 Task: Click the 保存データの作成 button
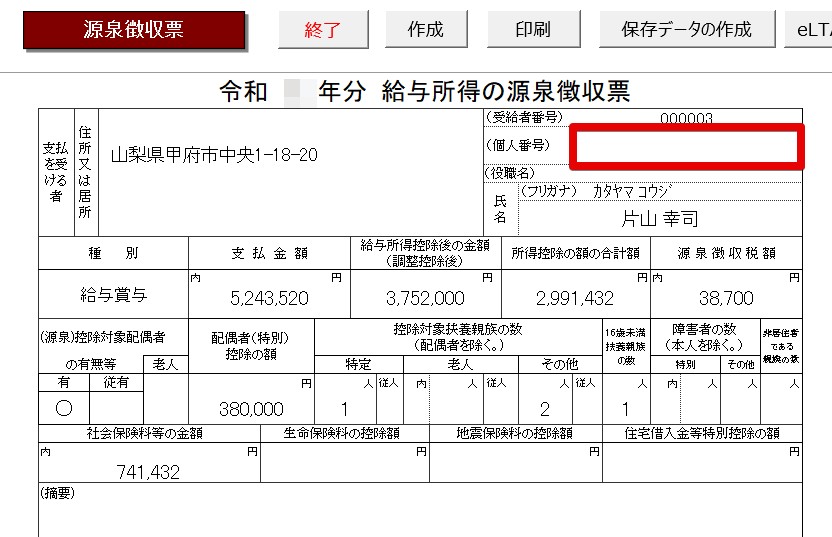(x=687, y=29)
